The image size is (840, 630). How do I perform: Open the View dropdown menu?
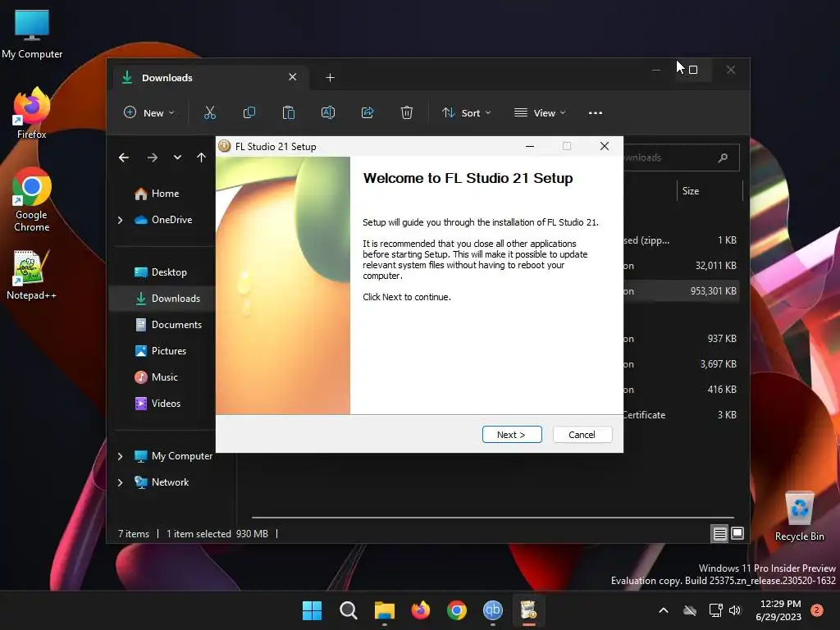[x=540, y=112]
